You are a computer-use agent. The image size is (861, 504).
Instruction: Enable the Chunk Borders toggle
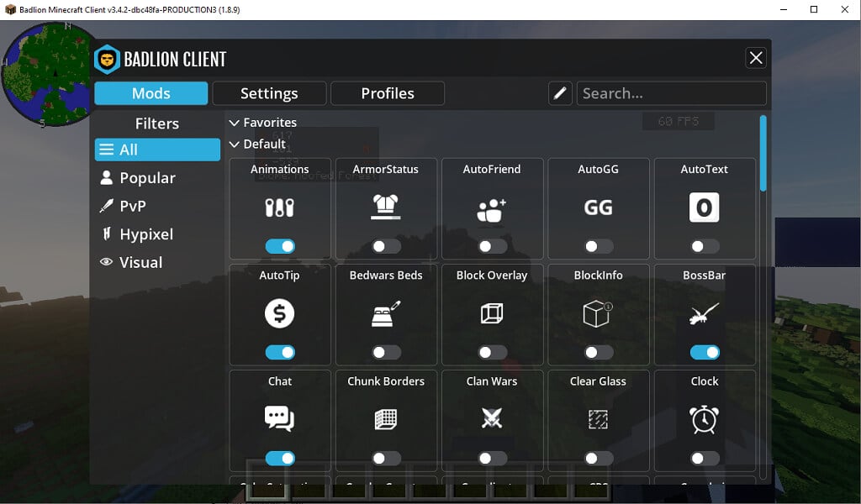click(x=386, y=458)
